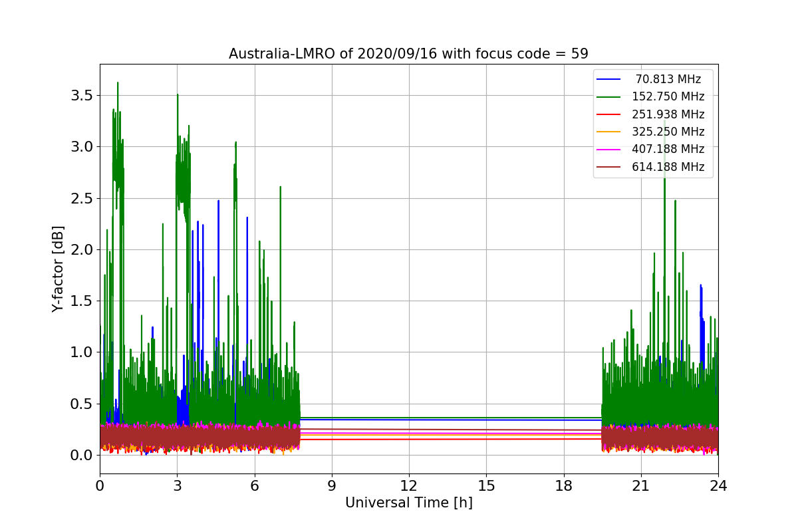The image size is (798, 532).
Task: Click x-axis tick label 21
Action: (640, 485)
